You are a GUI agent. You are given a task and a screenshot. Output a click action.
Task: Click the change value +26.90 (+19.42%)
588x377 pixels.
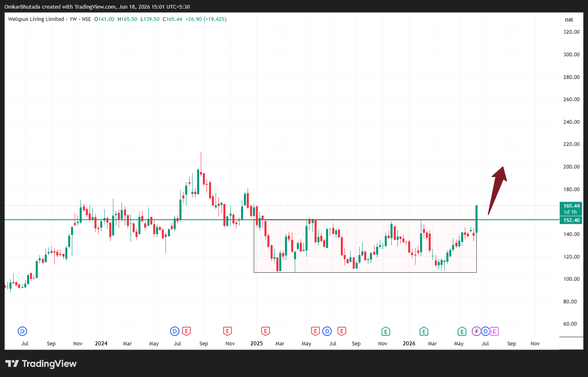point(206,19)
